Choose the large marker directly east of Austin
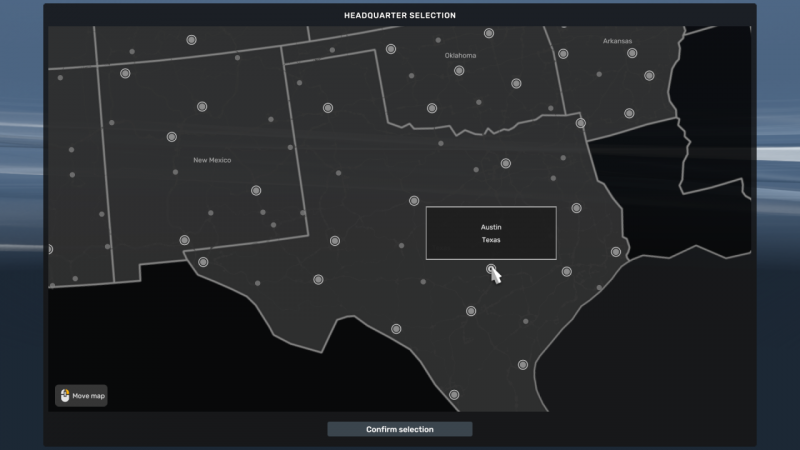 click(x=567, y=272)
